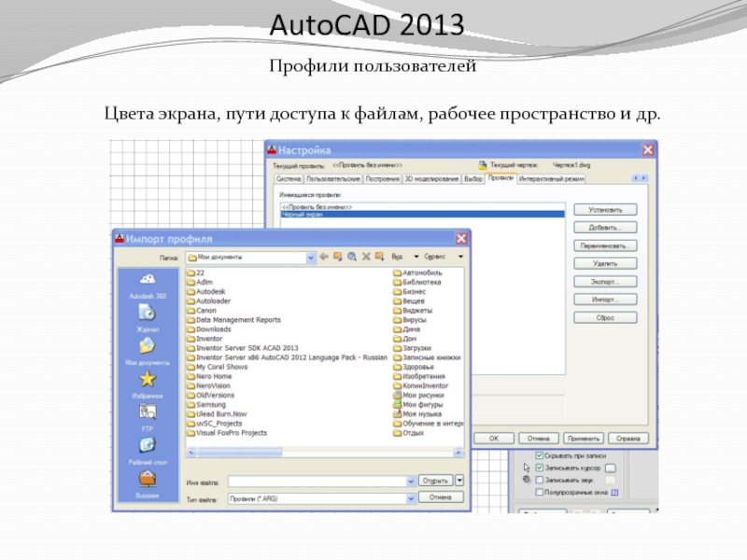
Task: Click the Установить button
Action: (x=605, y=209)
